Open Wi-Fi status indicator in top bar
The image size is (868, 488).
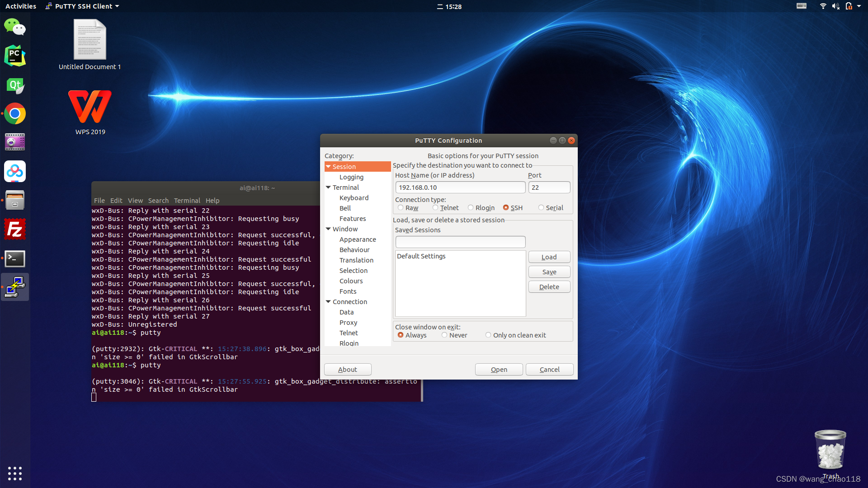click(823, 6)
